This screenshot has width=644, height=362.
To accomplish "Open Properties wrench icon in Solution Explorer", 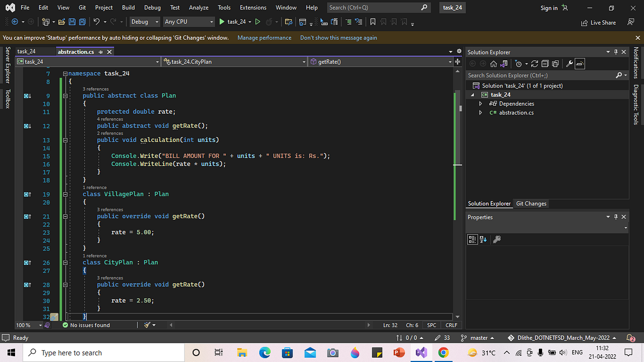I will click(569, 63).
